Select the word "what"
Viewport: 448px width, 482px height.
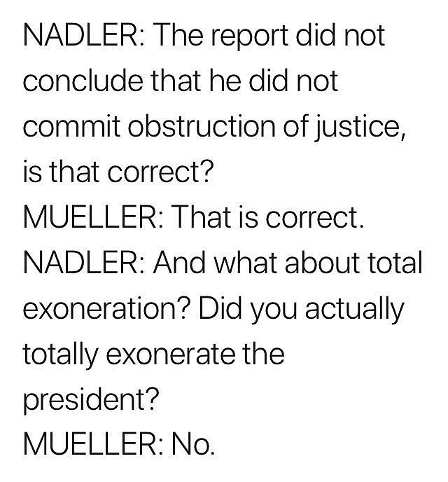245,263
